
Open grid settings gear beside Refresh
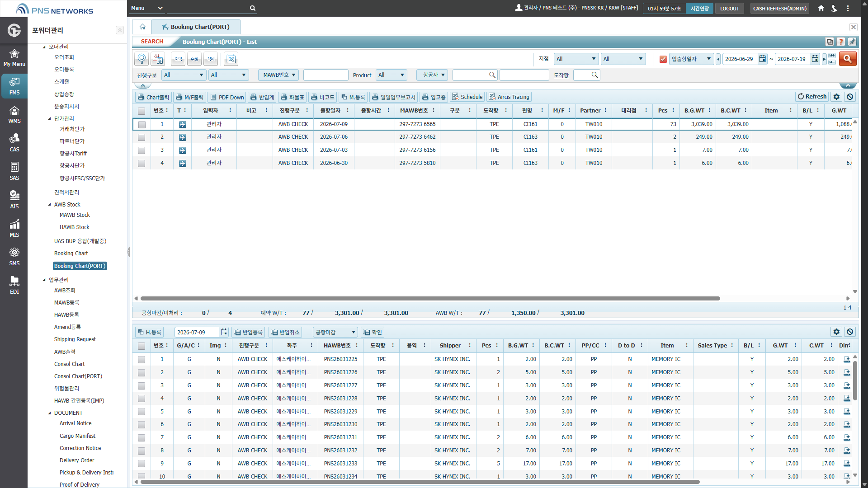836,97
